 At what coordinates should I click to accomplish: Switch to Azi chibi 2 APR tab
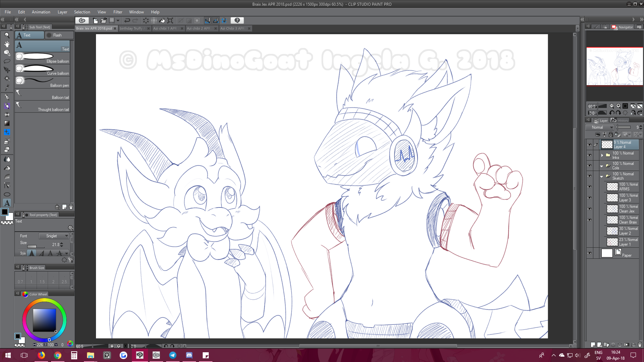tap(202, 28)
